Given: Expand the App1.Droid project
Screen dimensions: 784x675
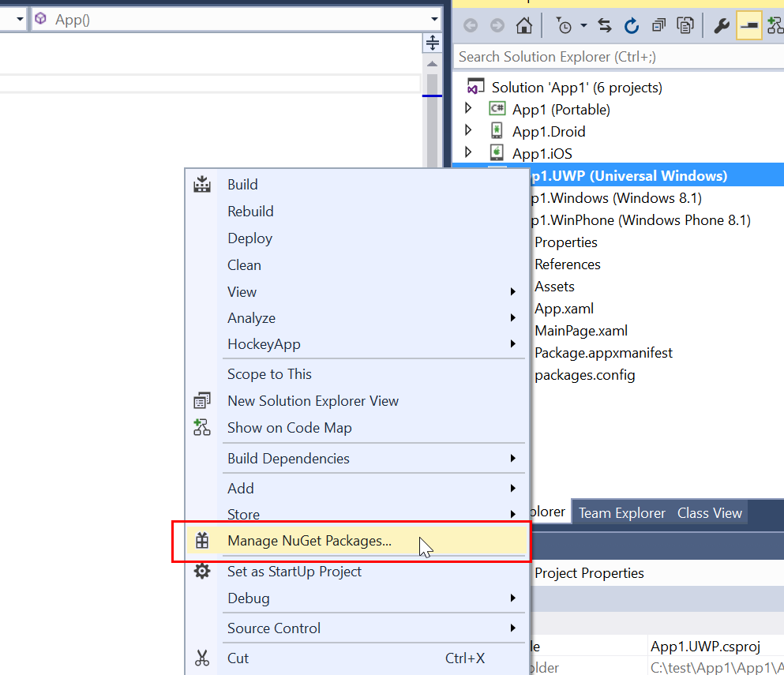Looking at the screenshot, I should pos(468,130).
